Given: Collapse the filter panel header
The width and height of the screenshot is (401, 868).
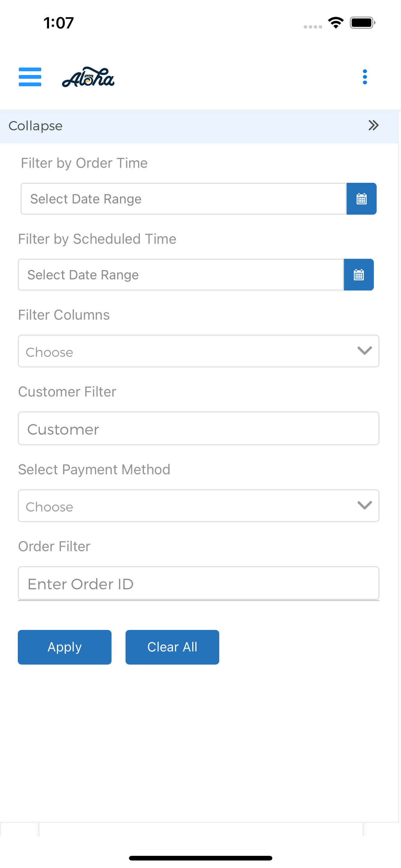Looking at the screenshot, I should [199, 126].
